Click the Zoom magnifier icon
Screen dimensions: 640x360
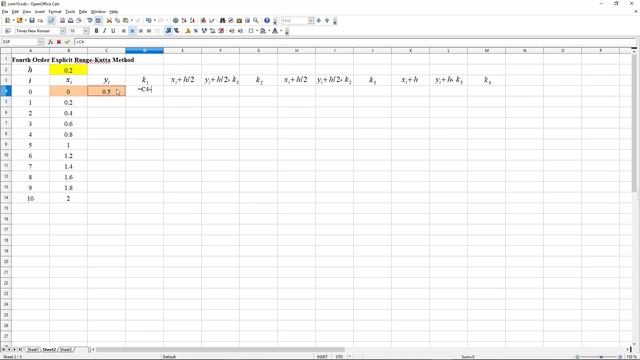tap(256, 20)
